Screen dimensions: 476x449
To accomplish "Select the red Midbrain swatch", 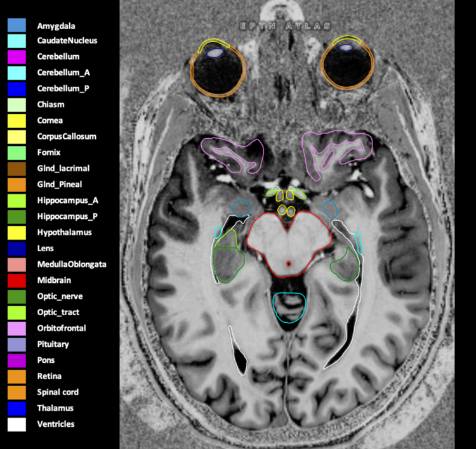I will coord(17,280).
